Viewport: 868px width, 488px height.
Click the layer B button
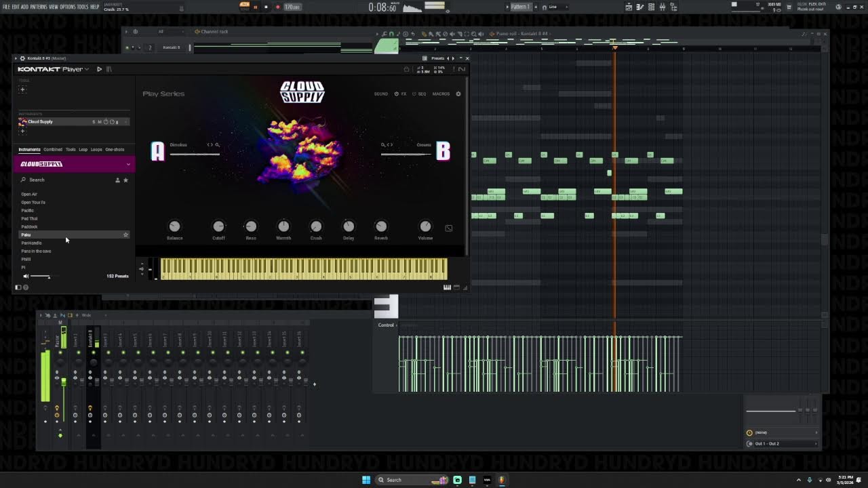tap(443, 151)
